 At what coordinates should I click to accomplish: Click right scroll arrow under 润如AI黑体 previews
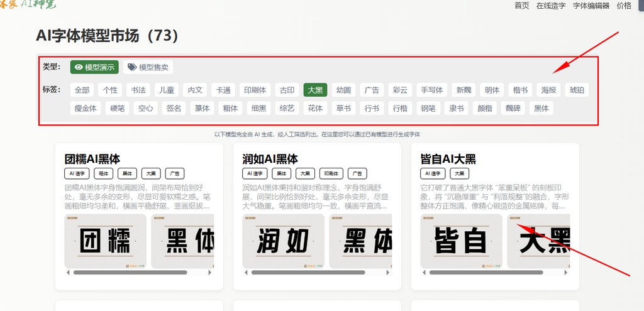point(387,273)
